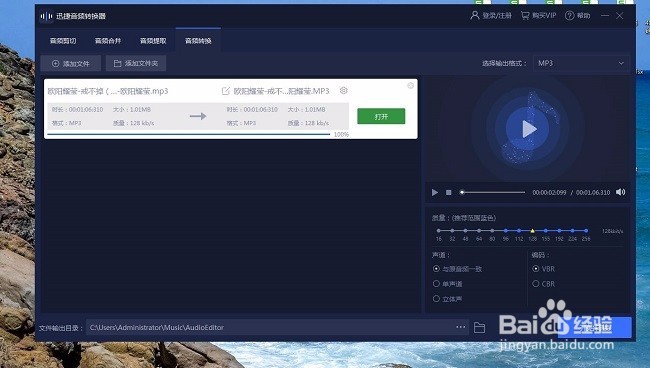Viewport: 650px width, 368px height.
Task: Remove the file with the row close icon
Action: click(410, 85)
